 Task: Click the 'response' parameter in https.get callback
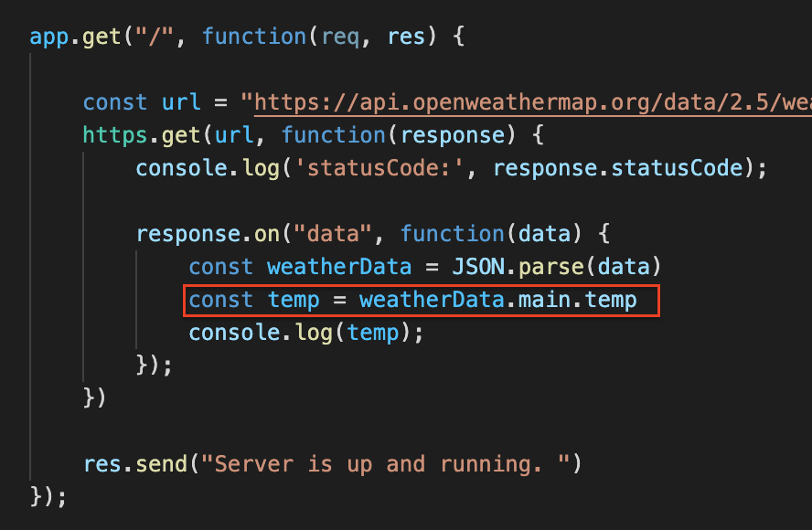pyautogui.click(x=454, y=135)
